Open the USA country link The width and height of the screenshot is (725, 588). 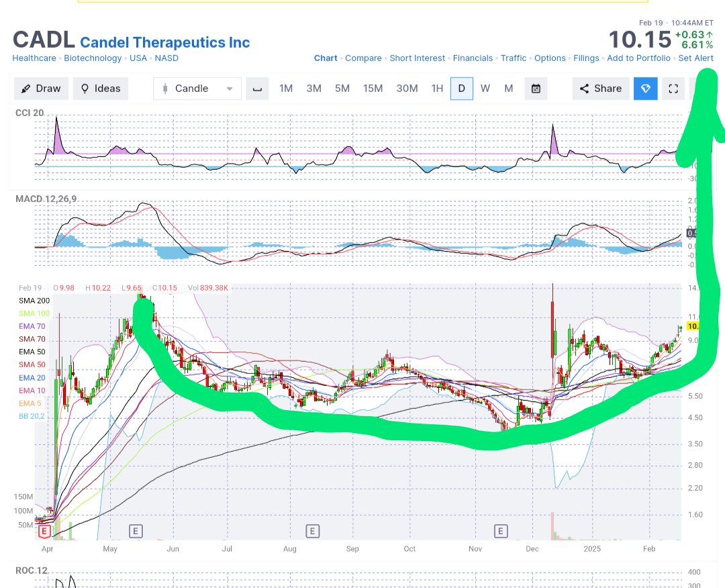[138, 58]
